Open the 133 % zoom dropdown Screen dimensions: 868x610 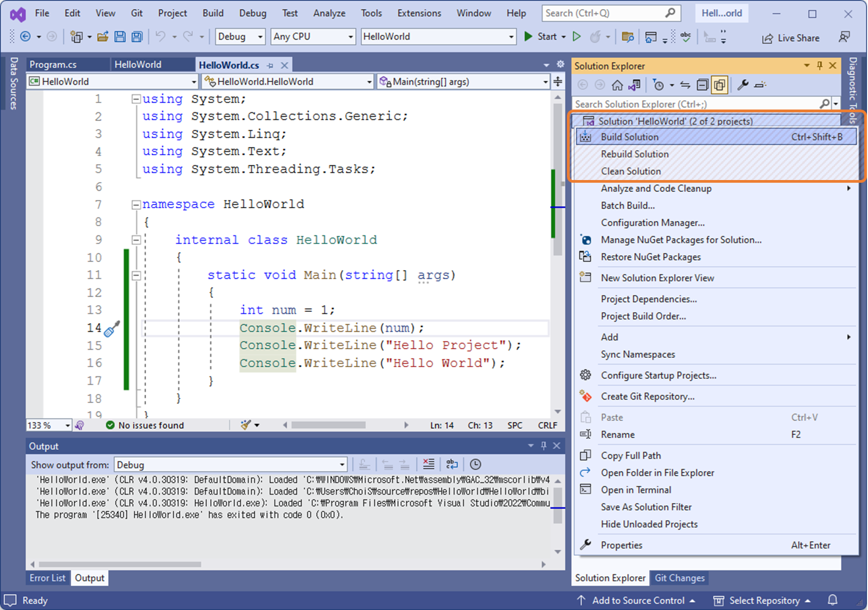pos(49,425)
